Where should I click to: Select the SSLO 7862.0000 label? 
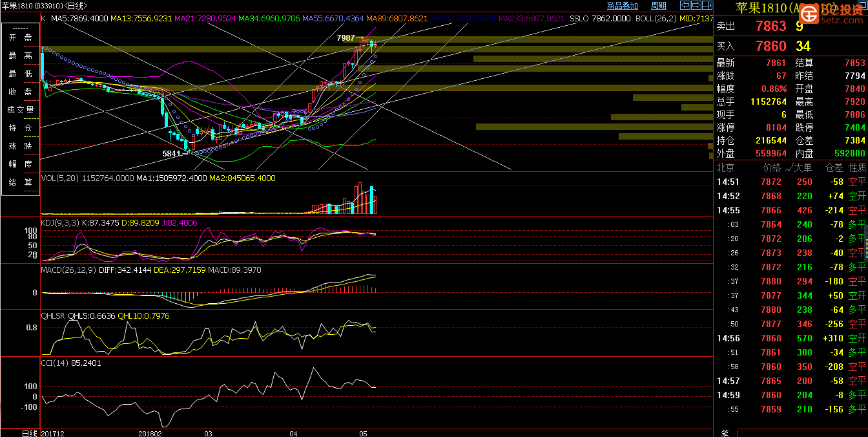pos(600,19)
